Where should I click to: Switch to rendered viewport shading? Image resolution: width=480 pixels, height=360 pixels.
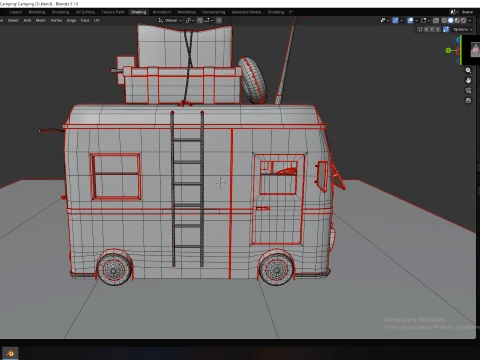(x=463, y=20)
